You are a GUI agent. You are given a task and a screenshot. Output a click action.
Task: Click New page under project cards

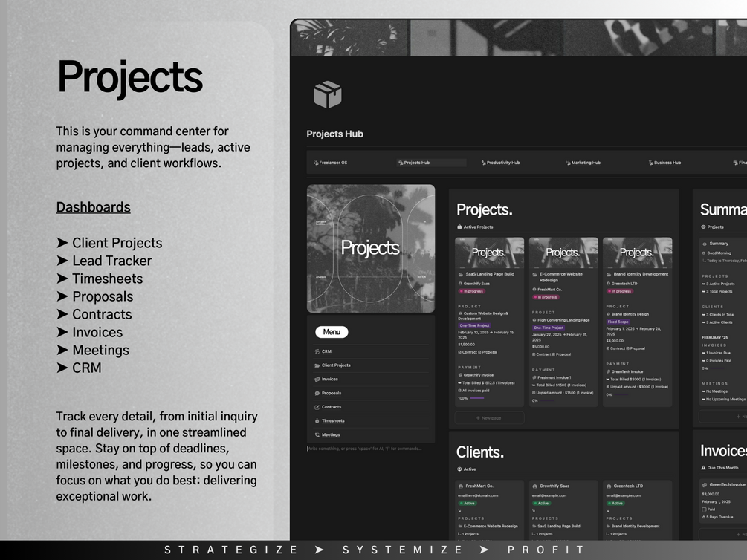(x=489, y=418)
